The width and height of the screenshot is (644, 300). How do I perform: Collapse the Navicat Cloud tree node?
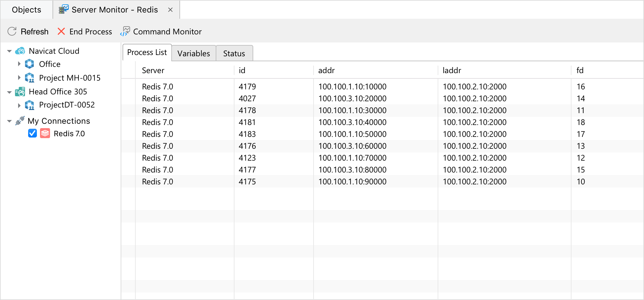(x=9, y=51)
